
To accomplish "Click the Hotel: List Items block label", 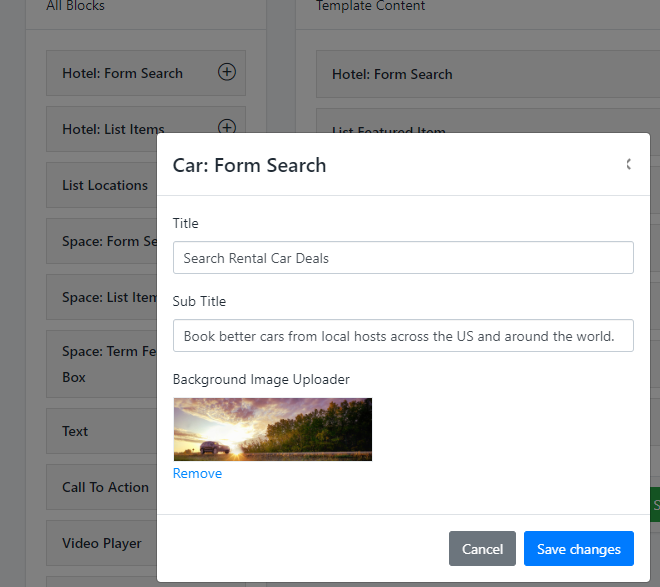I will (113, 129).
